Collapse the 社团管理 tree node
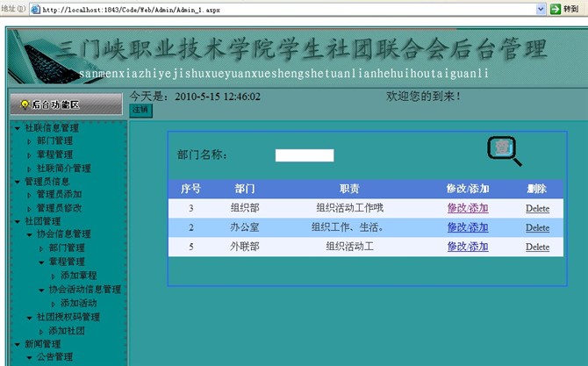 coord(18,222)
